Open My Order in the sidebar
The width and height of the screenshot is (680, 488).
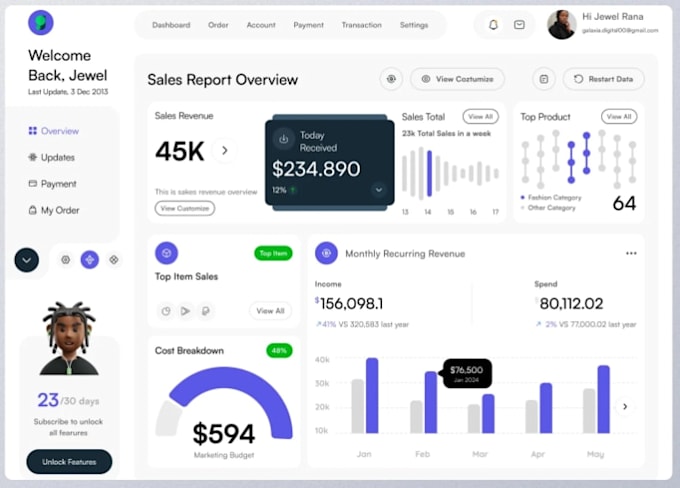(x=54, y=210)
